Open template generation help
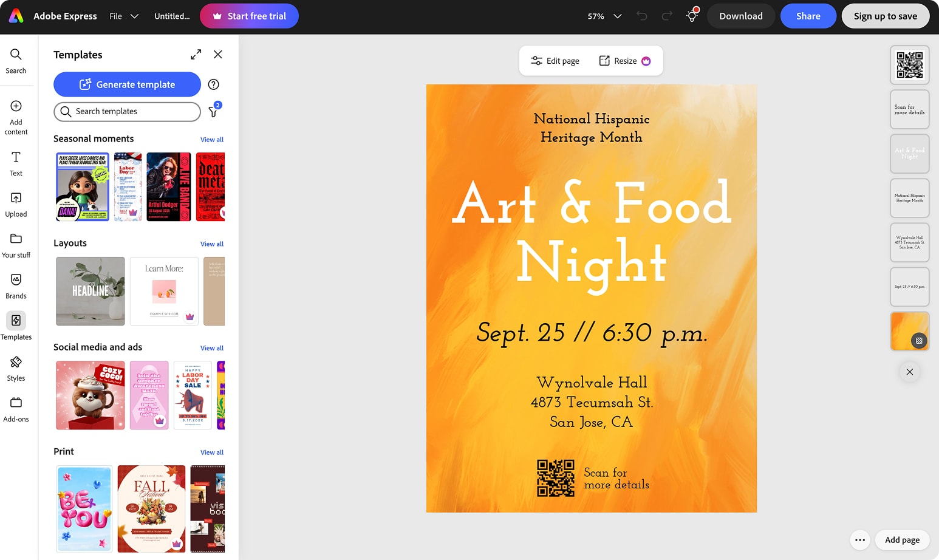This screenshot has width=939, height=560. 213,84
